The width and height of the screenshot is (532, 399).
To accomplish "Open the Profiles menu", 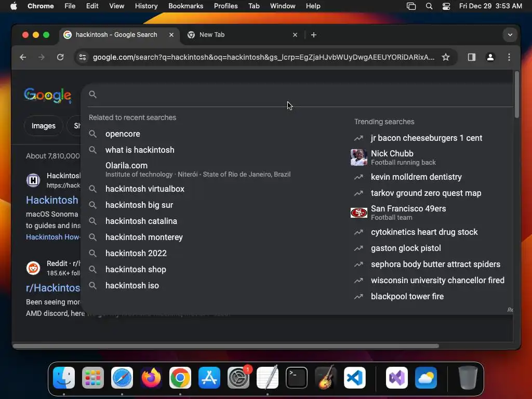I will point(225,6).
